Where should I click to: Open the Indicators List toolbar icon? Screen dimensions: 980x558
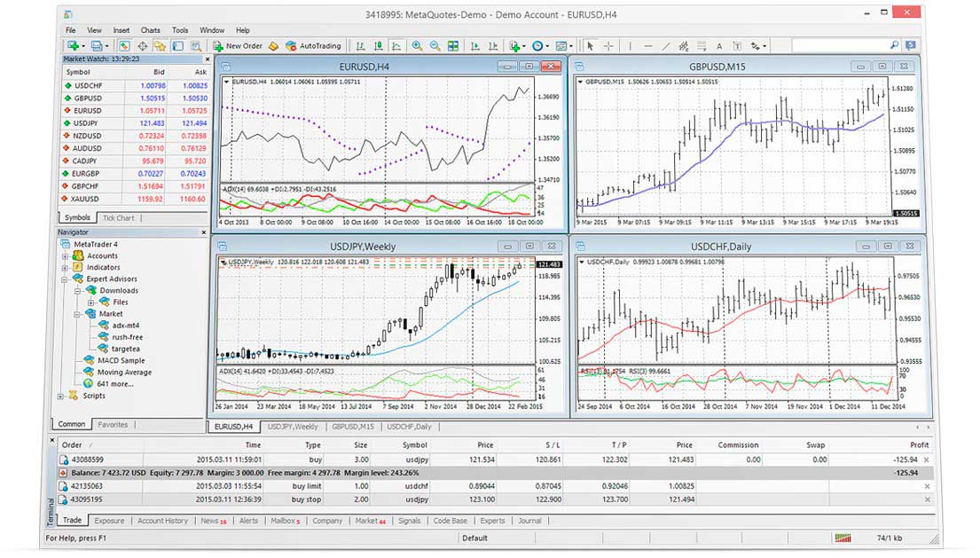[515, 45]
